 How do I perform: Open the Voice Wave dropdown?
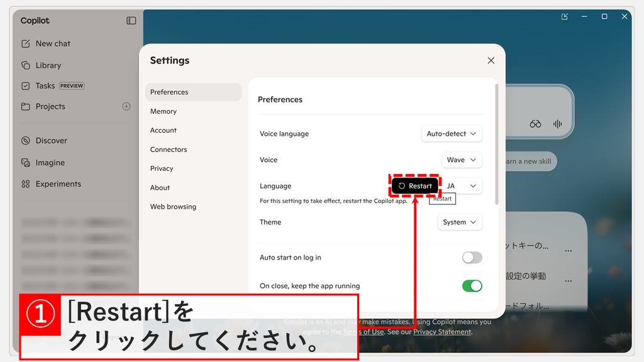(x=462, y=160)
